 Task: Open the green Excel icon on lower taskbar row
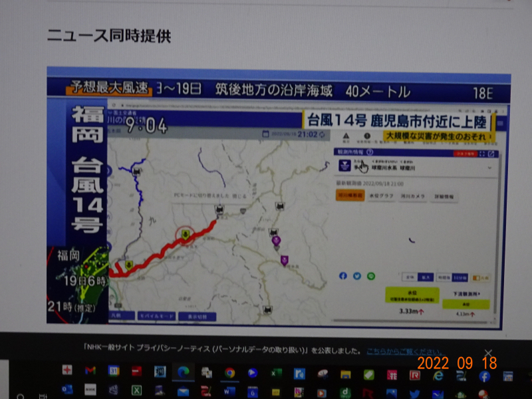pyautogui.click(x=136, y=390)
